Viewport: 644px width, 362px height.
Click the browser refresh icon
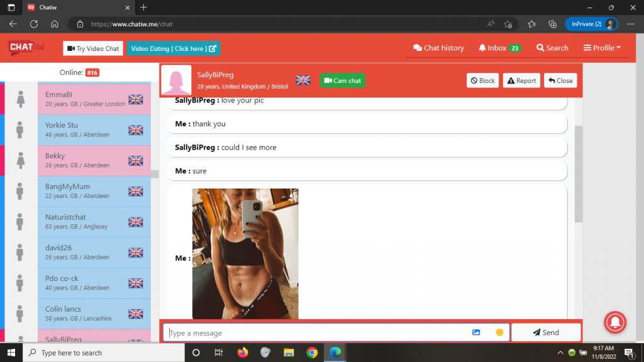(34, 24)
